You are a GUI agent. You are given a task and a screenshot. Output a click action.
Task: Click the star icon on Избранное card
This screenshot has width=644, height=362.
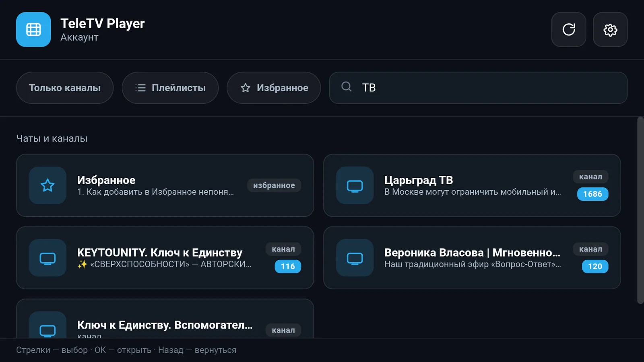[x=47, y=185]
